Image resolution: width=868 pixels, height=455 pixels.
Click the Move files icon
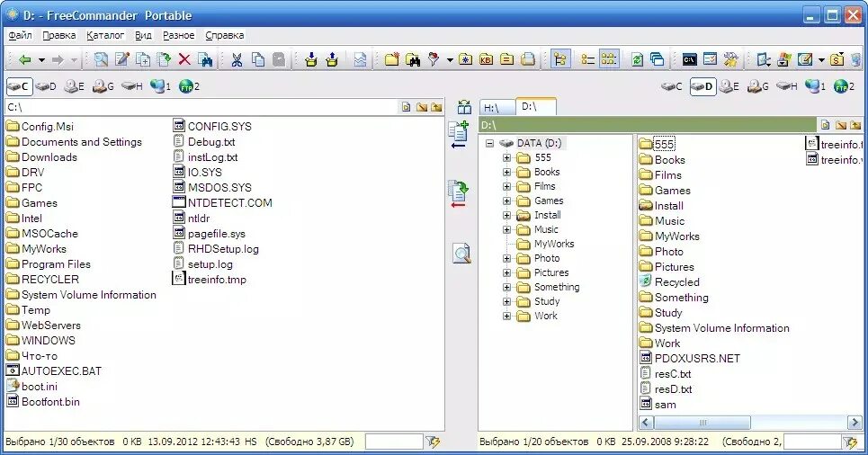[x=164, y=59]
